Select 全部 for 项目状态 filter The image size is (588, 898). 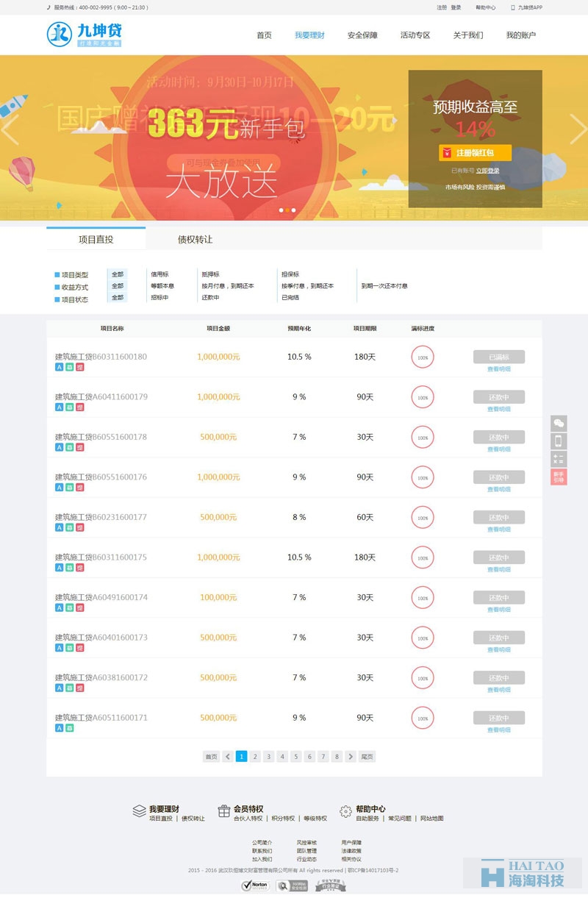point(118,298)
